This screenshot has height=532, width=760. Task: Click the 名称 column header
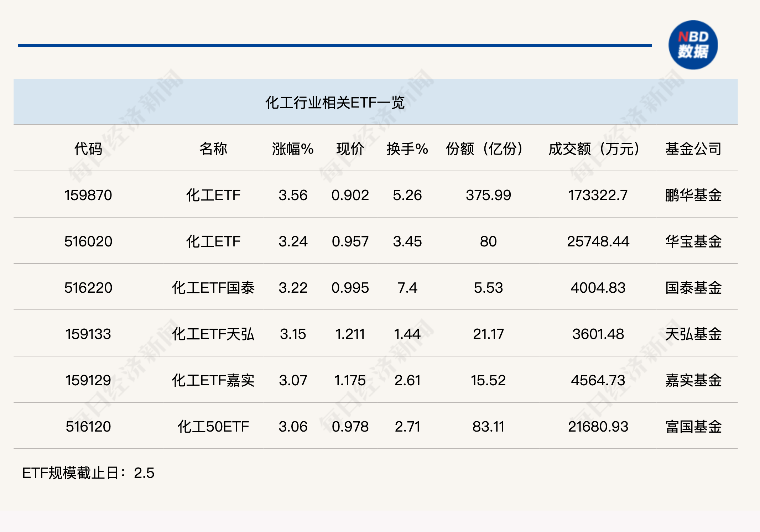(213, 148)
